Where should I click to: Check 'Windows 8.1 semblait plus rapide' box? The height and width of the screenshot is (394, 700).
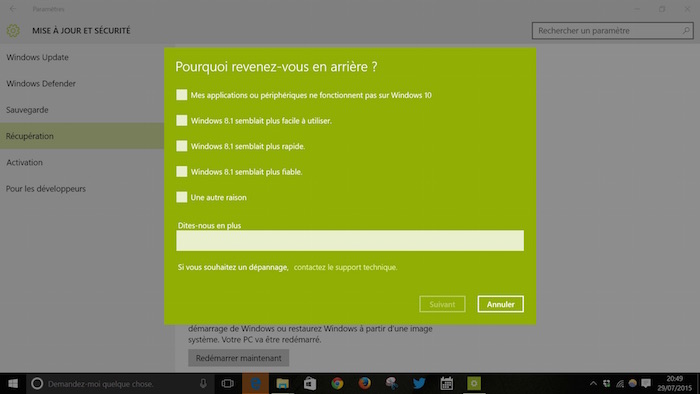pos(182,146)
